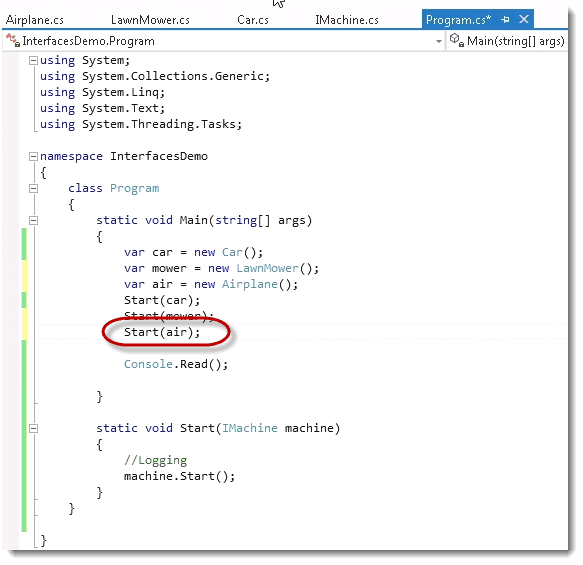Image resolution: width=583 pixels, height=565 pixels.
Task: Close the Program.cs tab
Action: [x=524, y=19]
